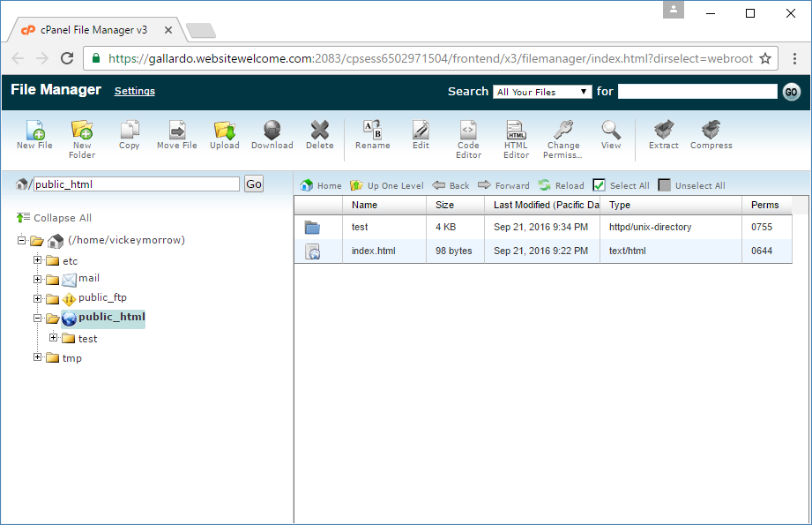Screen dimensions: 812x525
Task: Sort by Last Modified column header
Action: [x=542, y=205]
